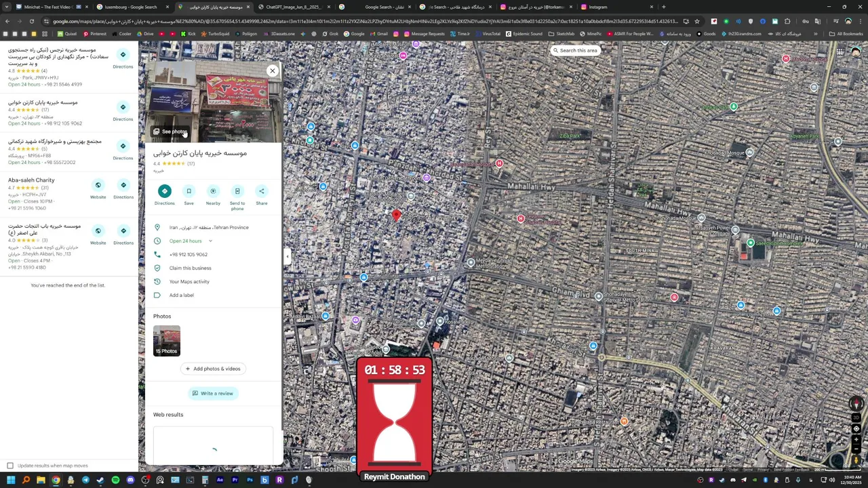
Task: Click the Send to phone icon
Action: coord(237,191)
